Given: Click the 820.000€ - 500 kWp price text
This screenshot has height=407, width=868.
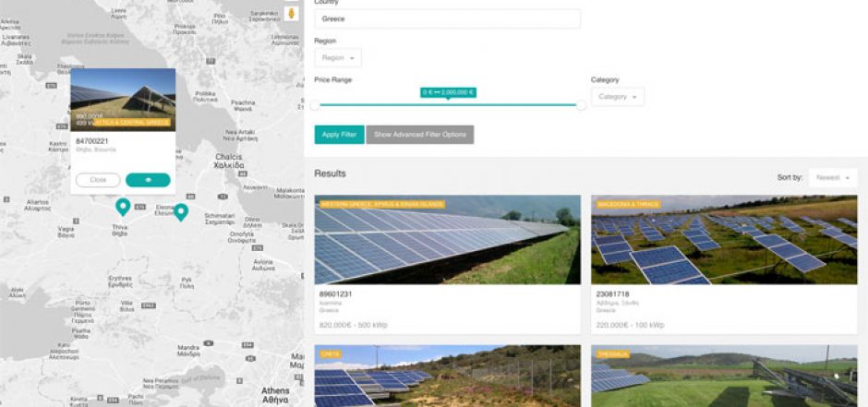Looking at the screenshot, I should click(x=353, y=325).
